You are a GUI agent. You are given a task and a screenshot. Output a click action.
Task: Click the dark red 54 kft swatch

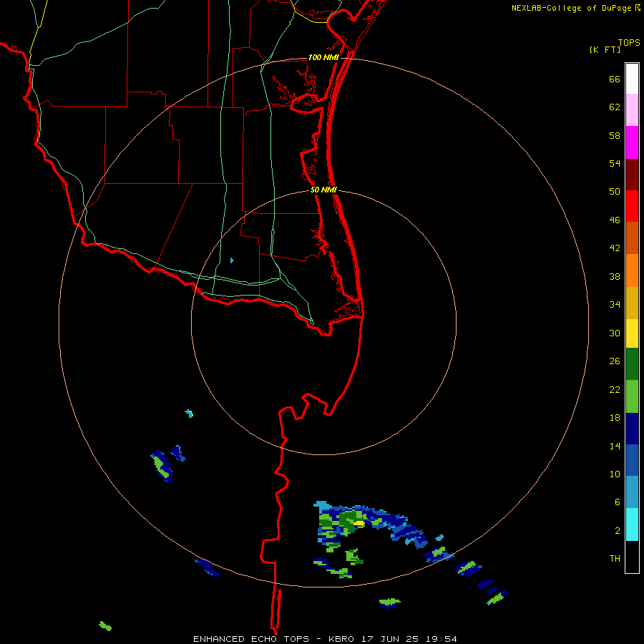(x=632, y=175)
